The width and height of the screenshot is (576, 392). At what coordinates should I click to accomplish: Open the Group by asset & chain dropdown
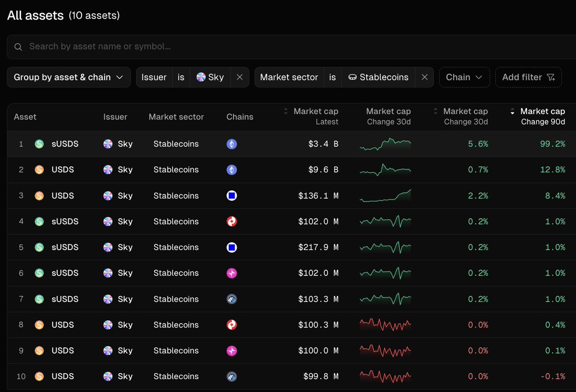coord(69,77)
